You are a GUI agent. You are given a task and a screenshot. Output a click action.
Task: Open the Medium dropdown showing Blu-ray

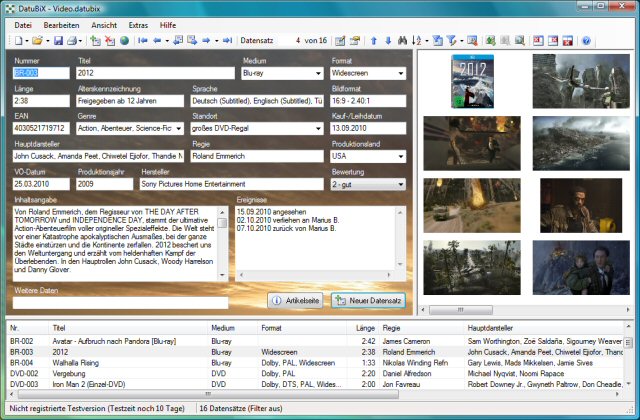click(x=316, y=73)
